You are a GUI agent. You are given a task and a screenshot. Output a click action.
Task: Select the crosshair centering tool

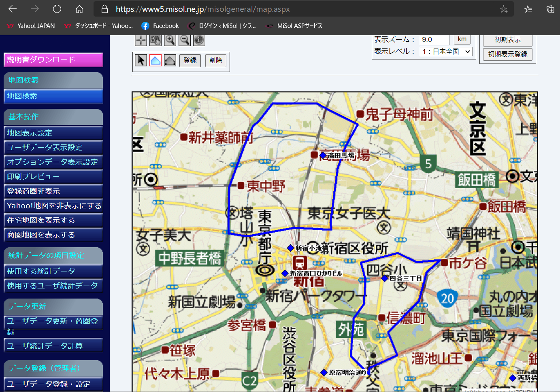[x=141, y=40]
